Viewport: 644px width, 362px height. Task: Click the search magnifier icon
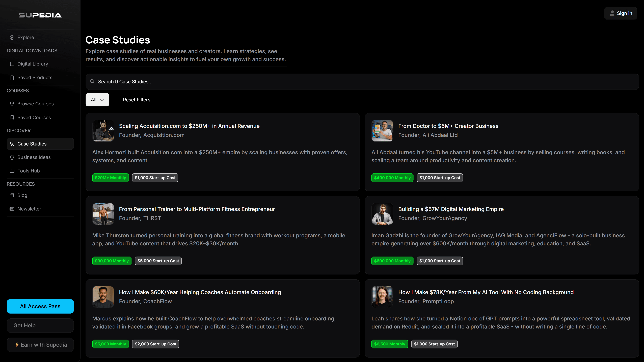(92, 81)
